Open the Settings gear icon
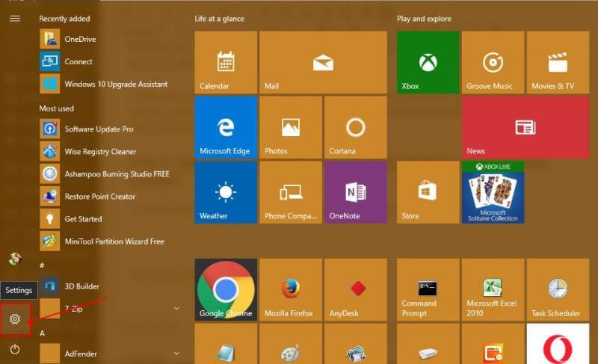The height and width of the screenshot is (364, 598). pos(15,319)
